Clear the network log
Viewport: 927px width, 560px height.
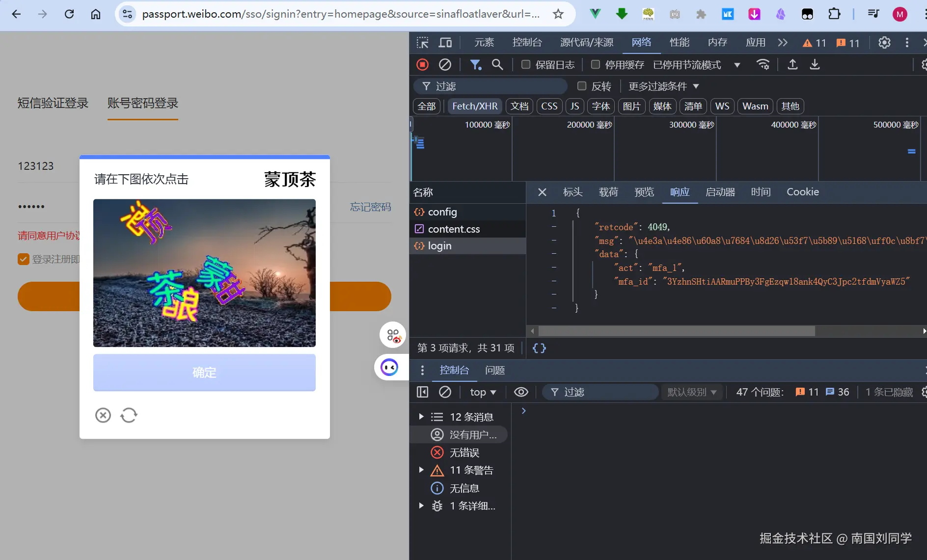click(445, 64)
